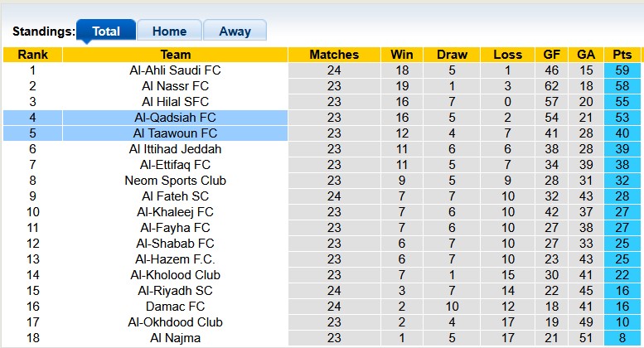Click the Pts column header
The width and height of the screenshot is (644, 348).
tap(622, 55)
